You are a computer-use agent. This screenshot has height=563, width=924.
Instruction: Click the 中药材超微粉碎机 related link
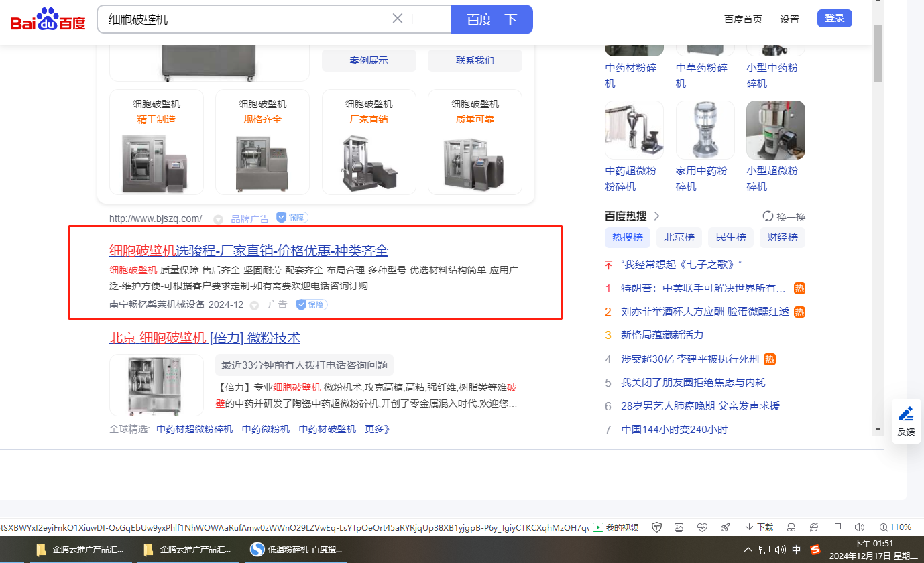pos(194,429)
